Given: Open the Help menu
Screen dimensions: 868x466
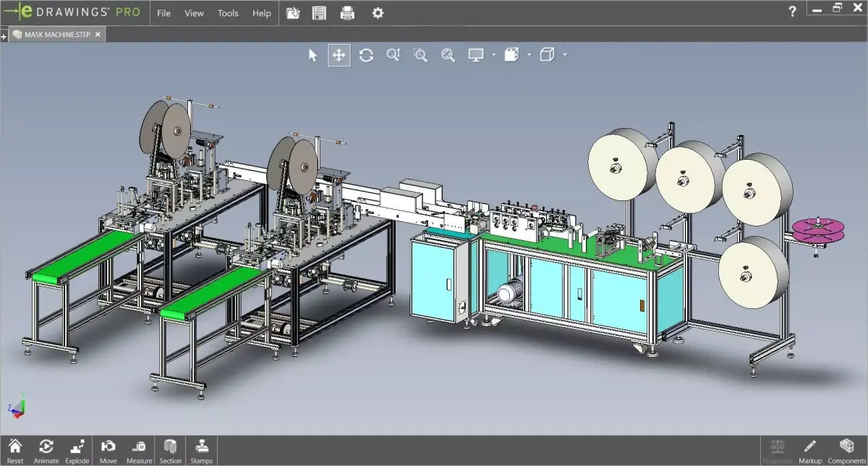Looking at the screenshot, I should pyautogui.click(x=262, y=13).
